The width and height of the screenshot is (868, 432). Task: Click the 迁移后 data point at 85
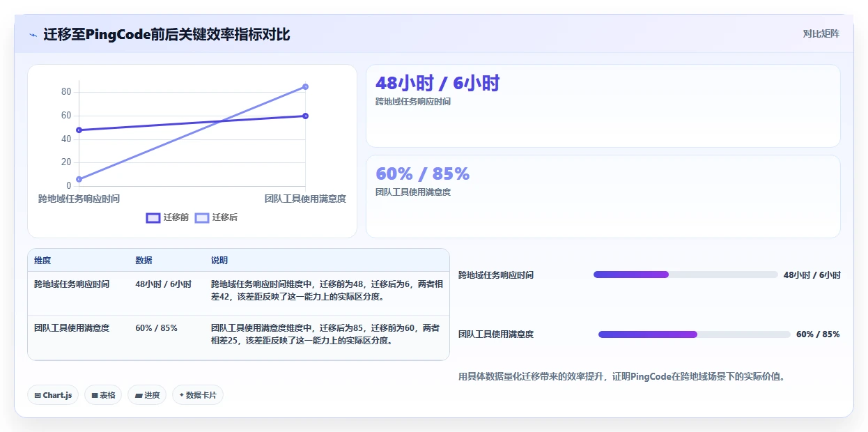pyautogui.click(x=305, y=86)
